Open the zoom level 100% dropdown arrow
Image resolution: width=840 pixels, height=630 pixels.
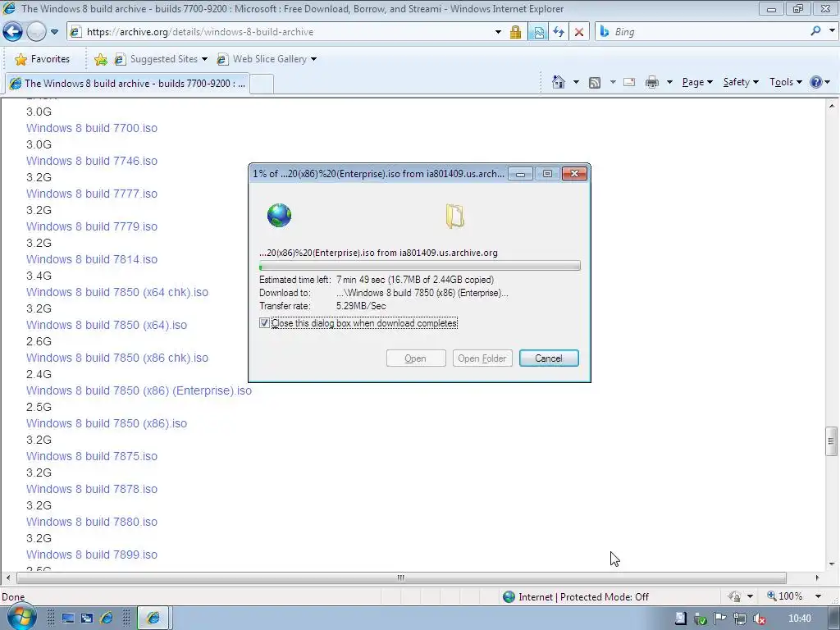click(818, 596)
